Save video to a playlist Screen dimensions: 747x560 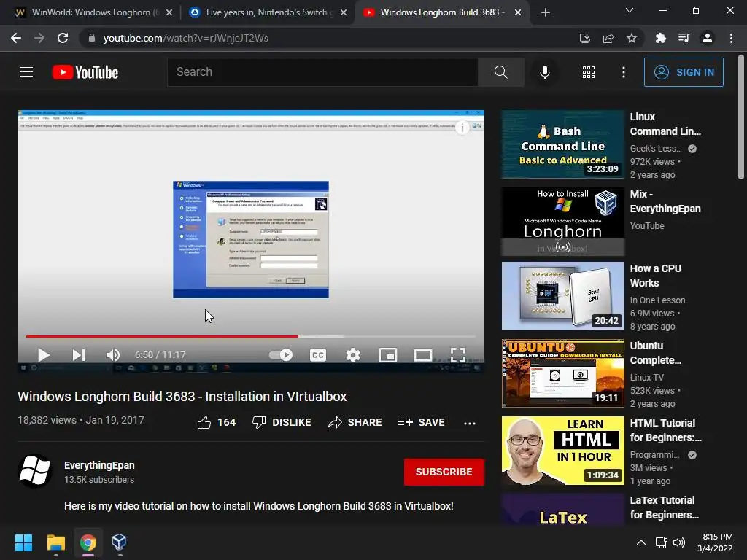(421, 422)
